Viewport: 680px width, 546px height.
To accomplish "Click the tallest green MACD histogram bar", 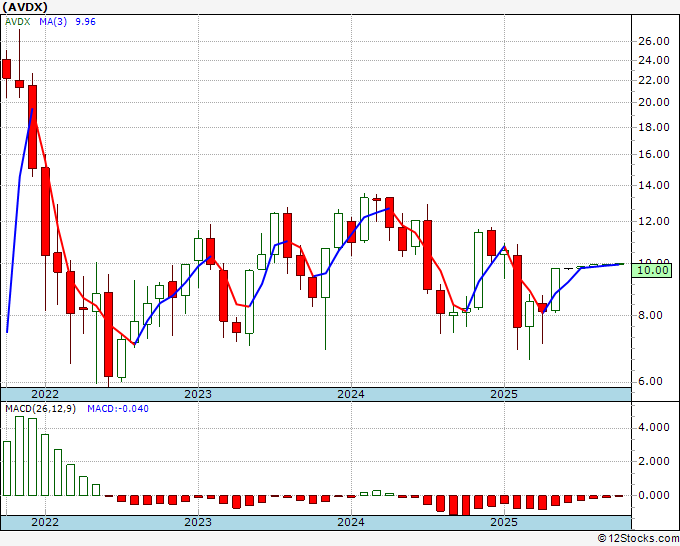I will point(20,456).
